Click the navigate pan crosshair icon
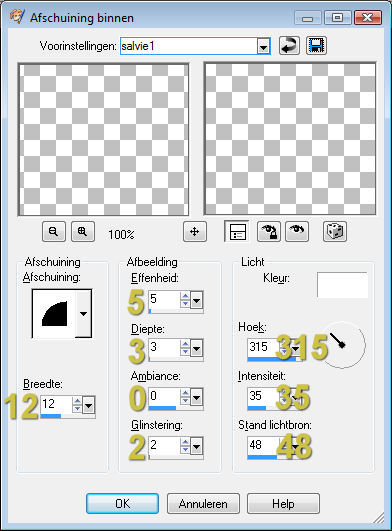 [x=195, y=232]
